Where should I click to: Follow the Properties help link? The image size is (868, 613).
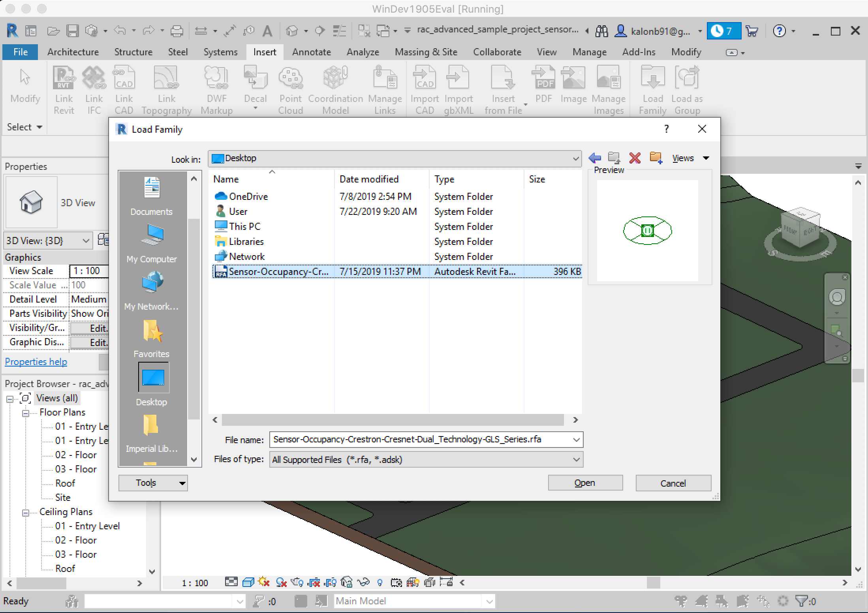coord(36,362)
